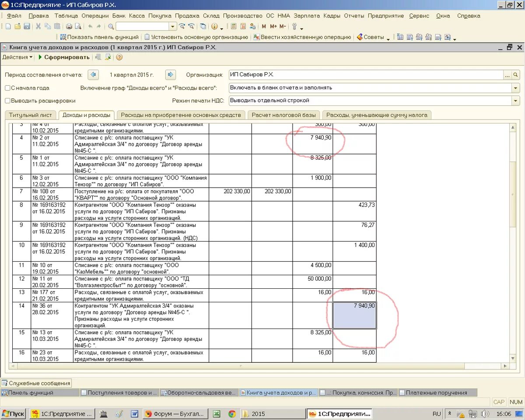Open Форум — Бухгал... taskbar item
Image resolution: width=525 pixels, height=420 pixels.
coord(175,413)
